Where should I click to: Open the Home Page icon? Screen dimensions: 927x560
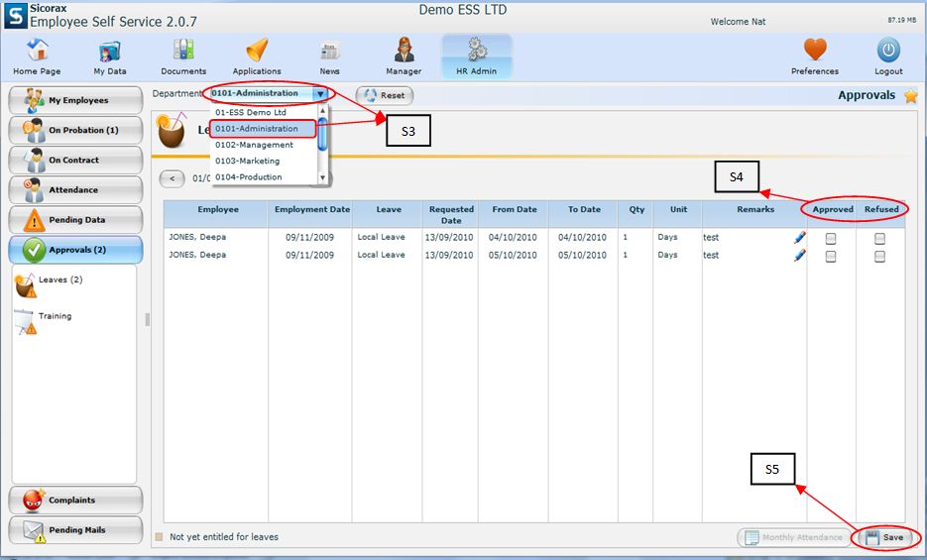coord(37,56)
